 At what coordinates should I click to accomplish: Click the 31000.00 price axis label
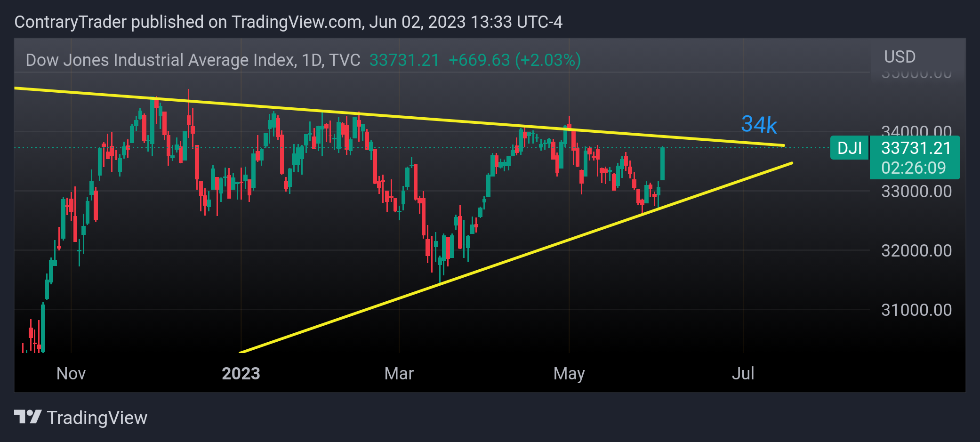coord(916,310)
